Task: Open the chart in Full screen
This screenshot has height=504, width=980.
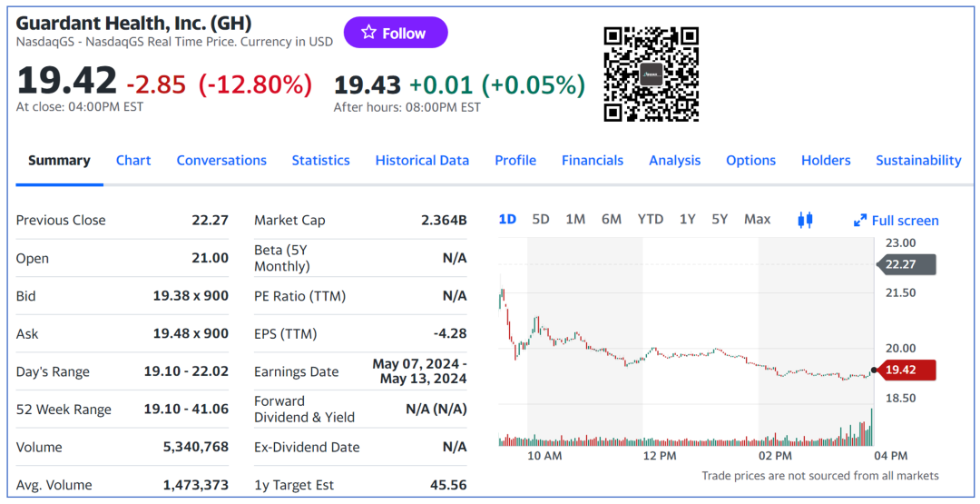Action: (x=896, y=221)
